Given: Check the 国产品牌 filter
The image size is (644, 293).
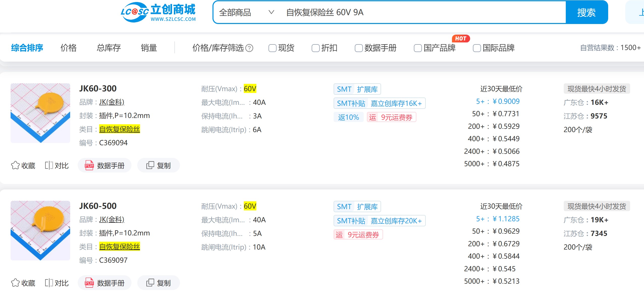Looking at the screenshot, I should tap(418, 48).
